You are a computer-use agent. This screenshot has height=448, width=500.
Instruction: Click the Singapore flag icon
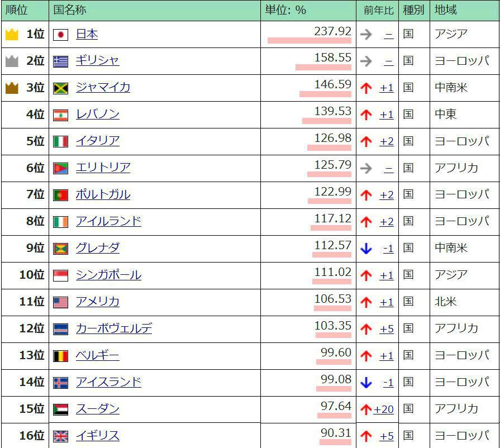click(x=60, y=276)
